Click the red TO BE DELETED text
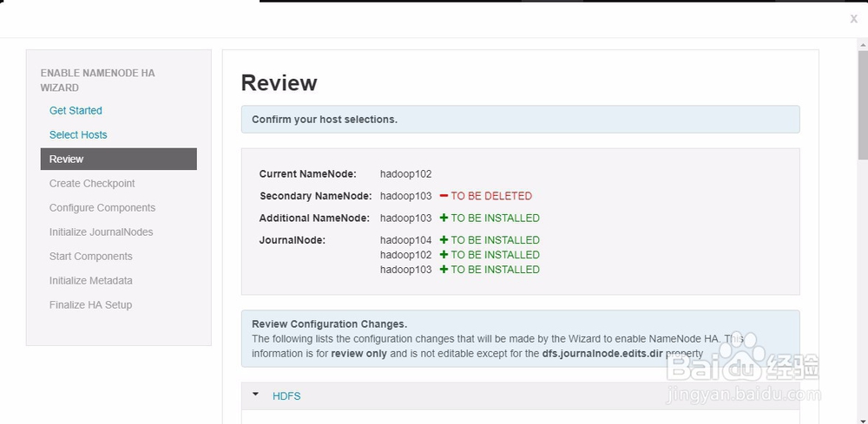The image size is (868, 424). (x=491, y=196)
